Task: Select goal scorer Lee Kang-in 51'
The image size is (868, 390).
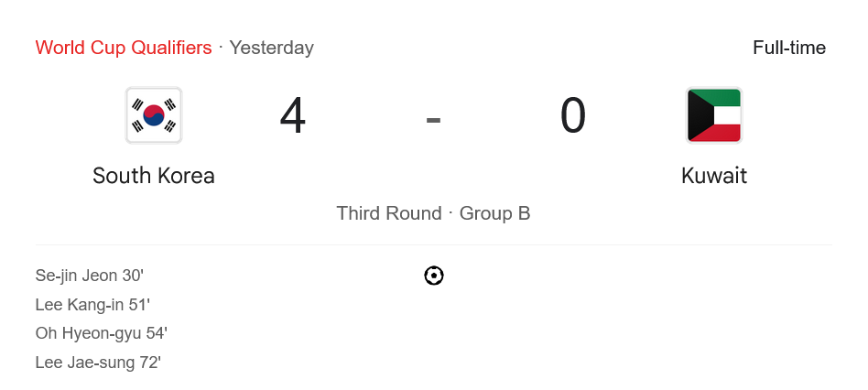Action: pyautogui.click(x=92, y=305)
